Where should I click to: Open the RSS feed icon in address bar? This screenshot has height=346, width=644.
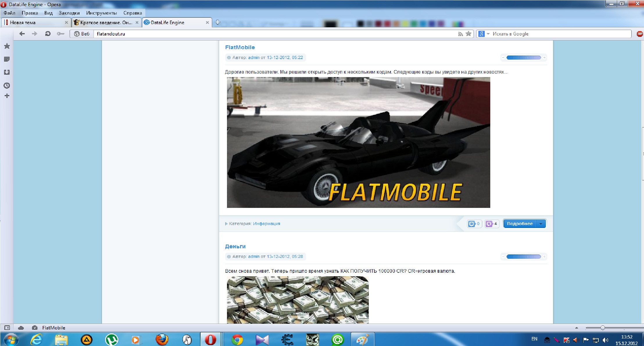point(460,34)
